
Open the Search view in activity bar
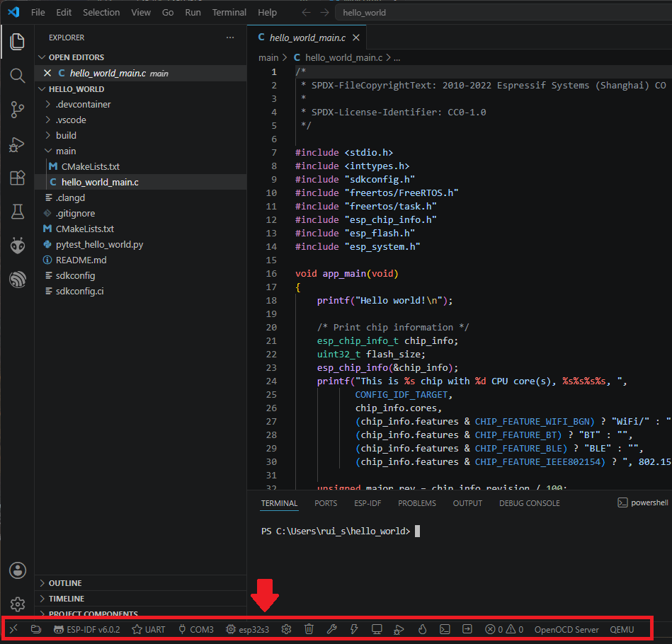point(17,76)
